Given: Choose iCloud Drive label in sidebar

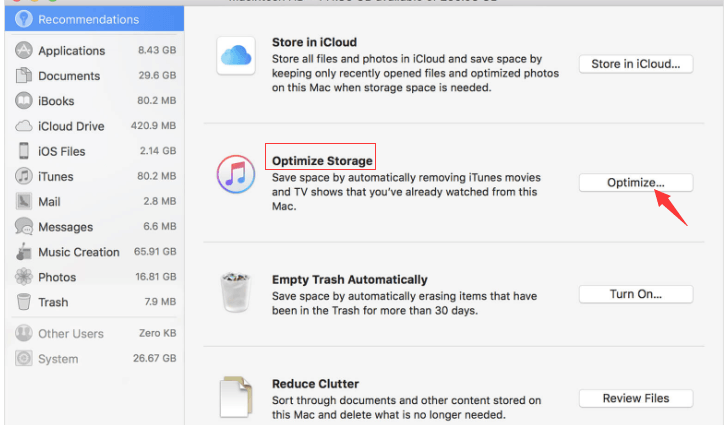Looking at the screenshot, I should [71, 126].
